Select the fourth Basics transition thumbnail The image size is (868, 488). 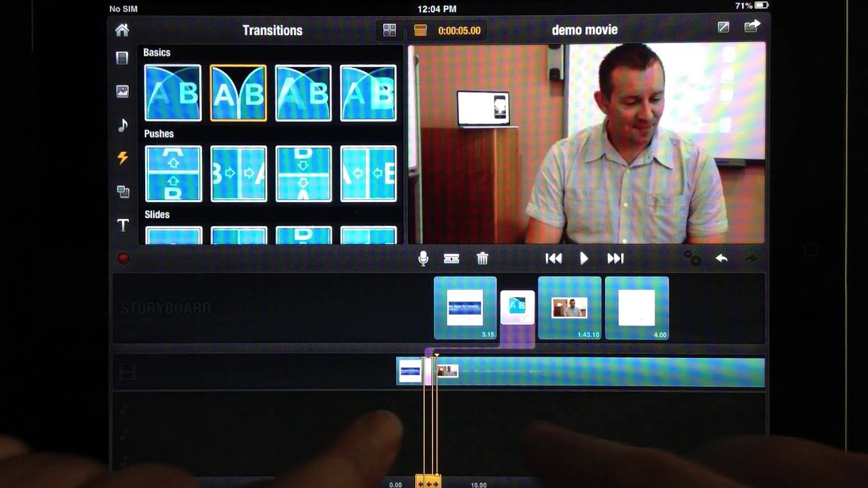click(x=368, y=93)
